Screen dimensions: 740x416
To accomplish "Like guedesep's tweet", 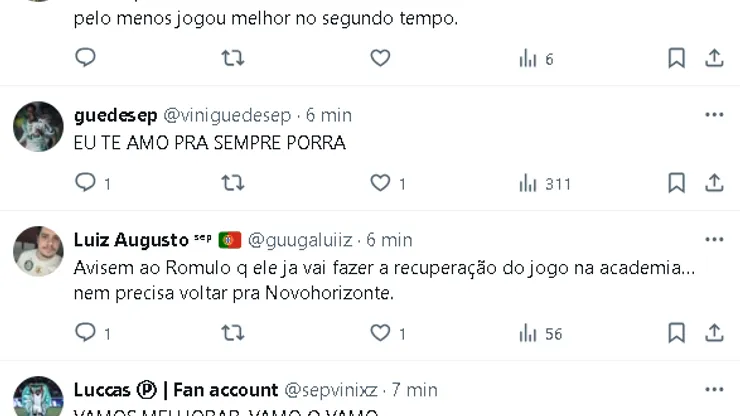I will tap(380, 183).
